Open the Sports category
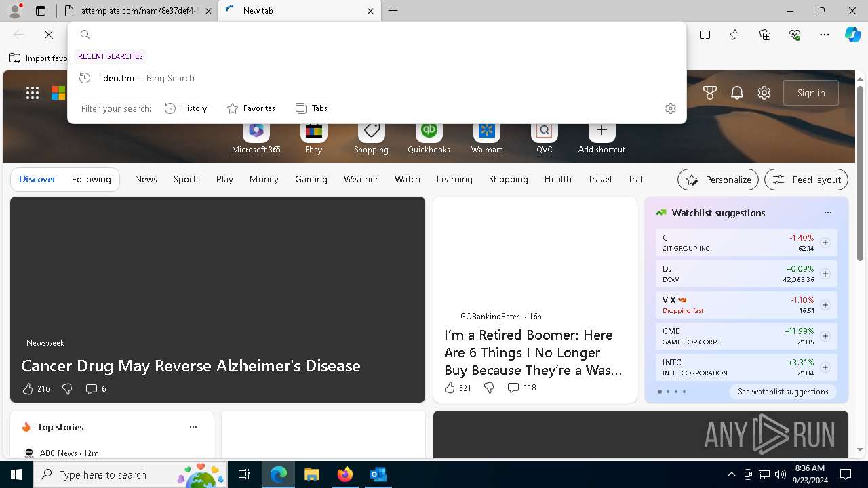868x488 pixels. click(x=186, y=179)
